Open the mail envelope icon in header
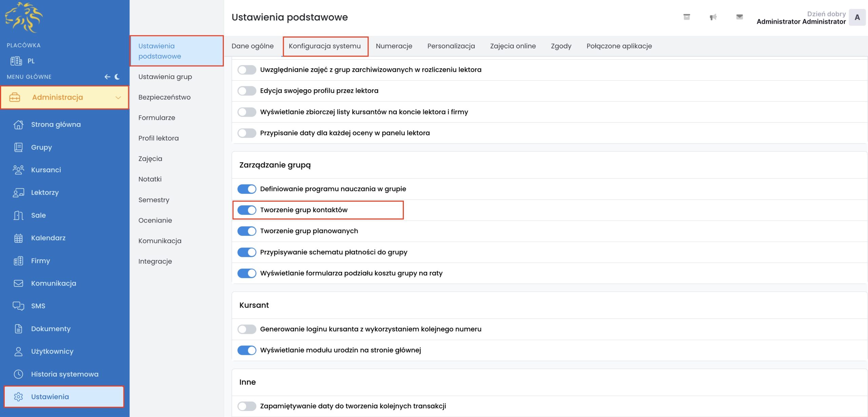Viewport: 868px width, 417px height. pos(739,17)
